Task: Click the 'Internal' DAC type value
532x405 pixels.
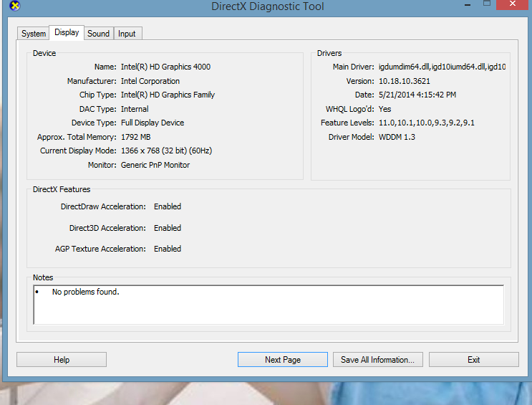Action: (x=135, y=109)
